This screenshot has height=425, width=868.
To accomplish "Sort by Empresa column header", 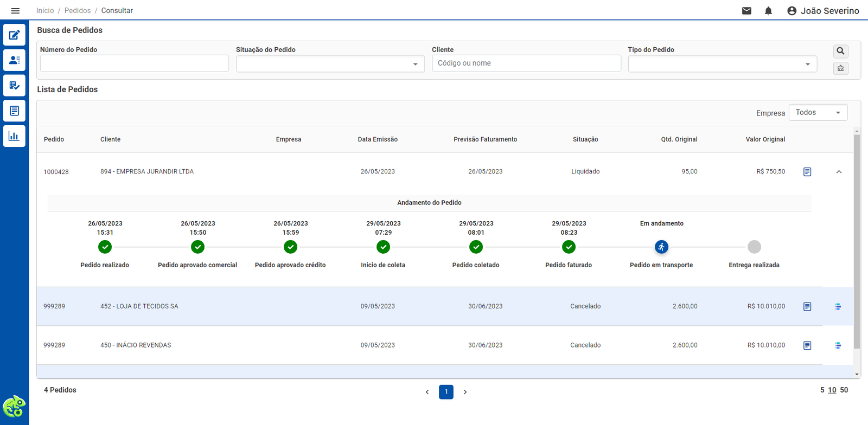I will coord(289,139).
